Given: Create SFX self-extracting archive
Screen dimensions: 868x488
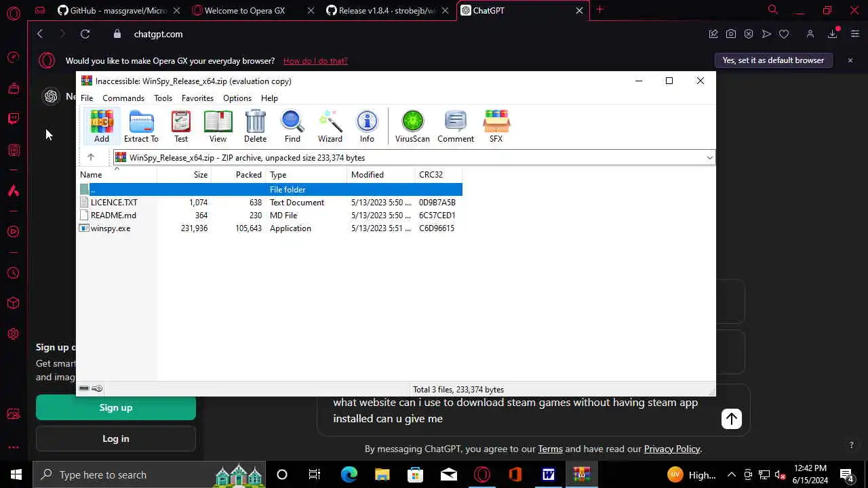Looking at the screenshot, I should coord(496,126).
